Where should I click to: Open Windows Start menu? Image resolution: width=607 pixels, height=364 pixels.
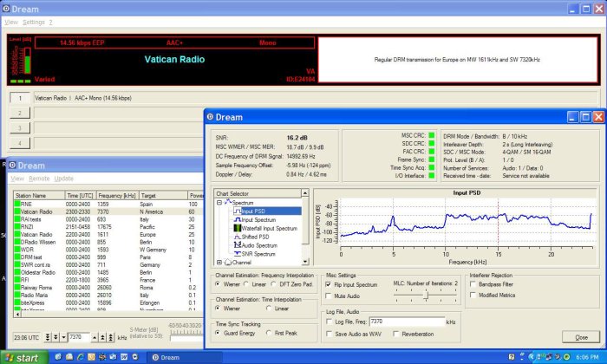24,357
